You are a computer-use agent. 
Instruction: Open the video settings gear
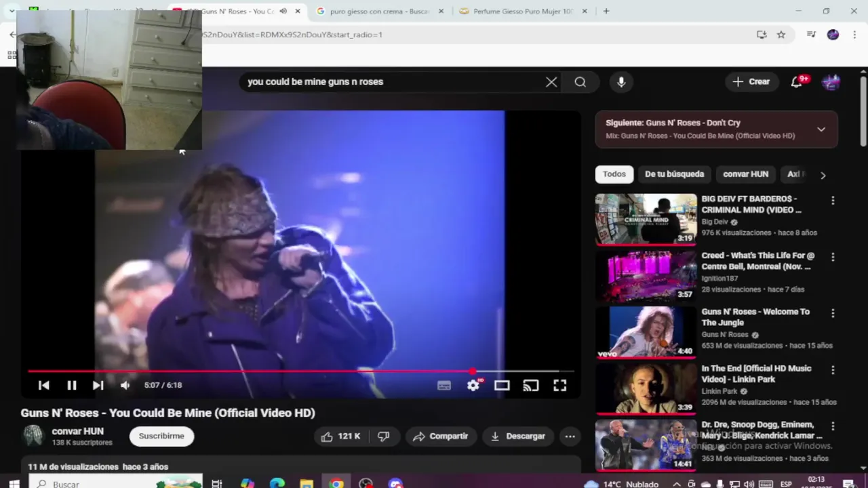click(x=473, y=385)
